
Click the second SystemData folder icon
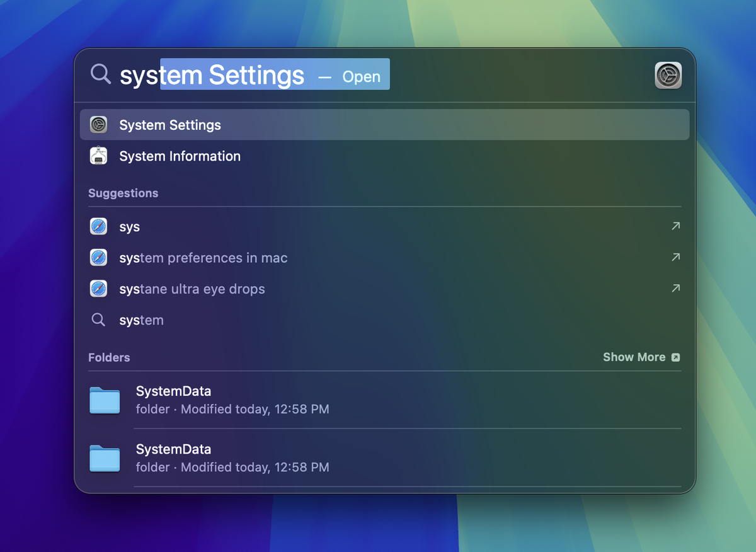click(105, 458)
